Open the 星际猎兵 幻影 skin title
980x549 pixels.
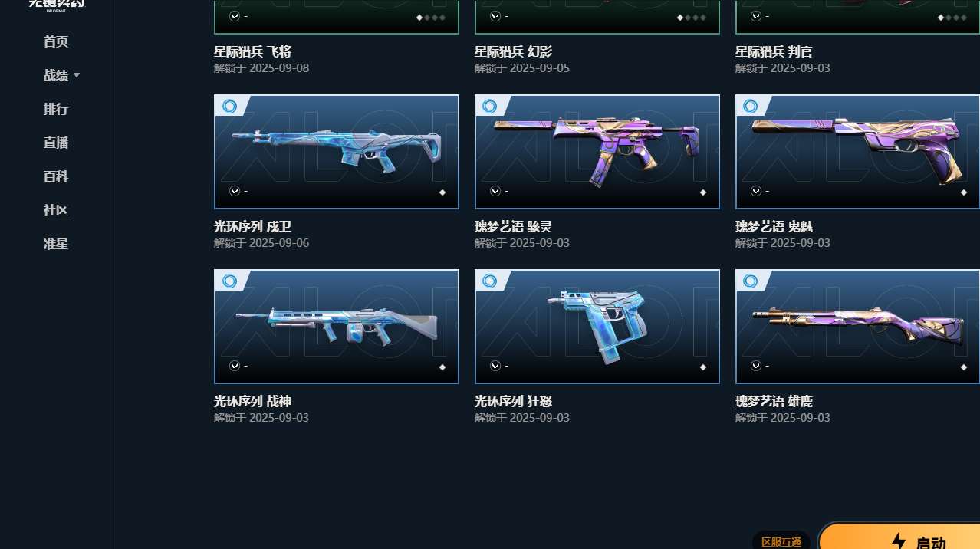coord(513,51)
